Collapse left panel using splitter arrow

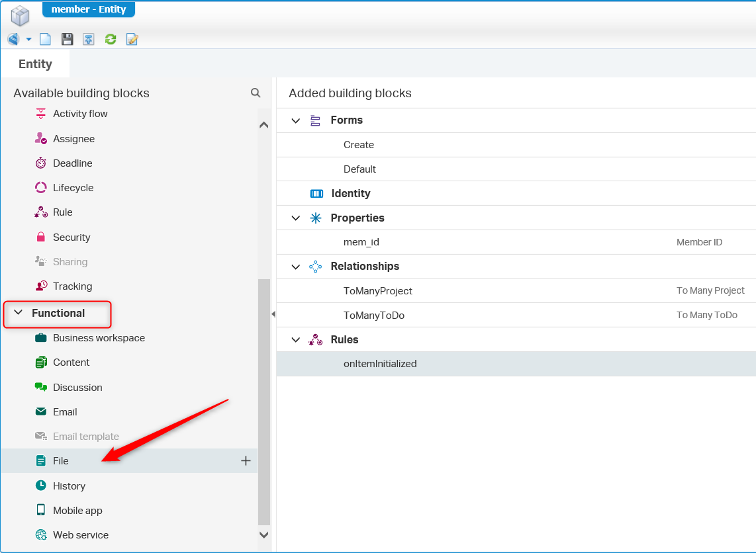coord(273,314)
